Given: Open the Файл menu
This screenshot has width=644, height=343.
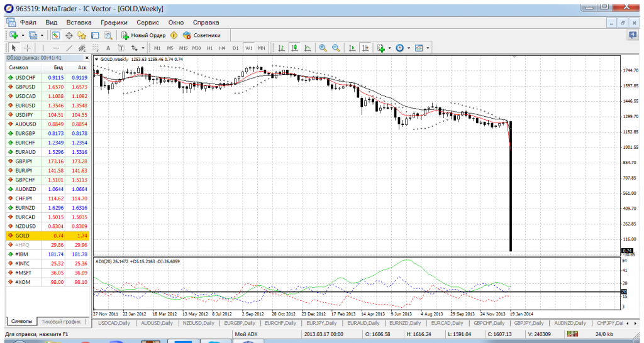Looking at the screenshot, I should (x=28, y=23).
